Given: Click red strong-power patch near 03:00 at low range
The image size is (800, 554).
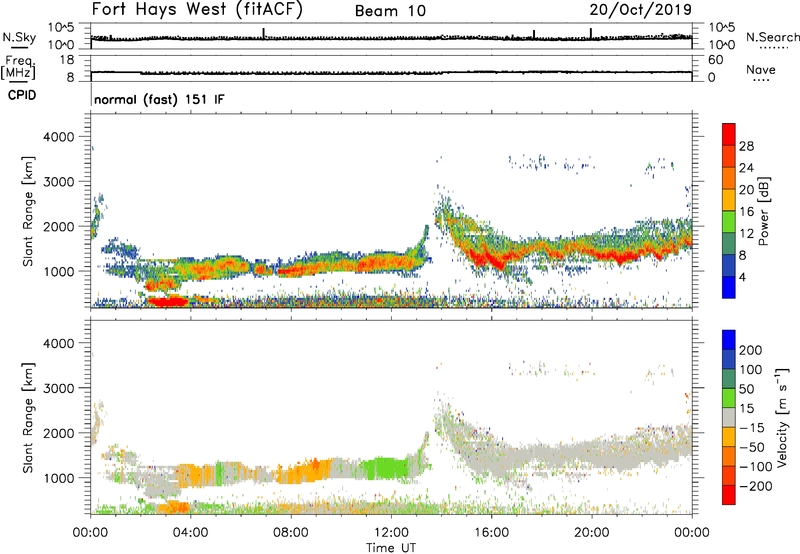Looking at the screenshot, I should (x=167, y=301).
